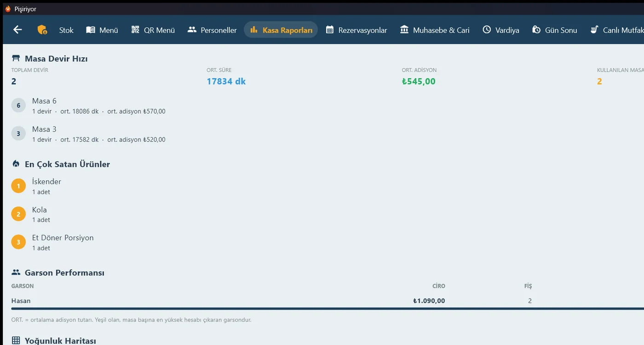The height and width of the screenshot is (345, 644).
Task: Click the people icon beside Garson Performansı
Action: 16,272
